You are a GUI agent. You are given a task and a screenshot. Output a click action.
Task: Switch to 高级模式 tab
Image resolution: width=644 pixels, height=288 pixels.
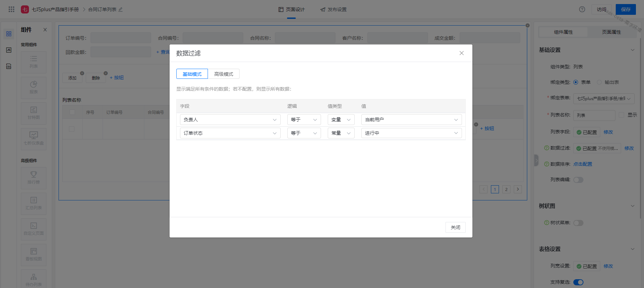tap(223, 74)
